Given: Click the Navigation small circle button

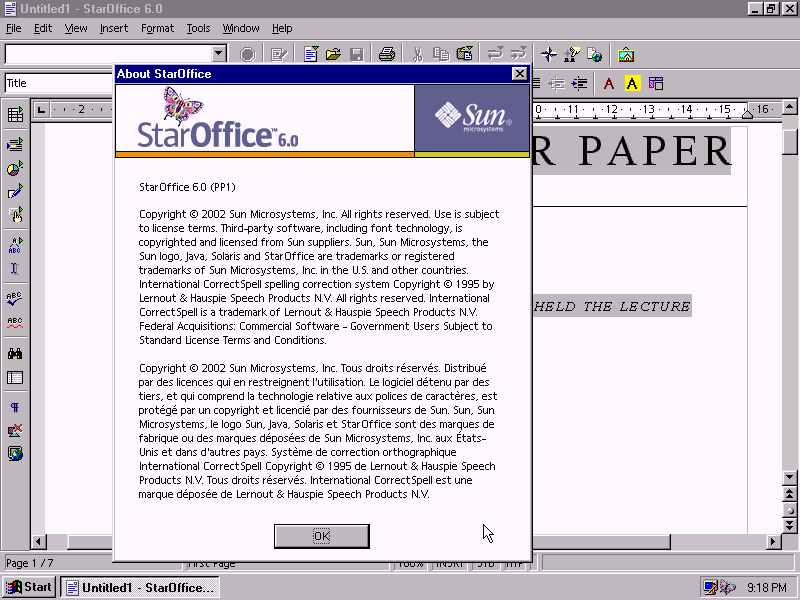Looking at the screenshot, I should [789, 510].
